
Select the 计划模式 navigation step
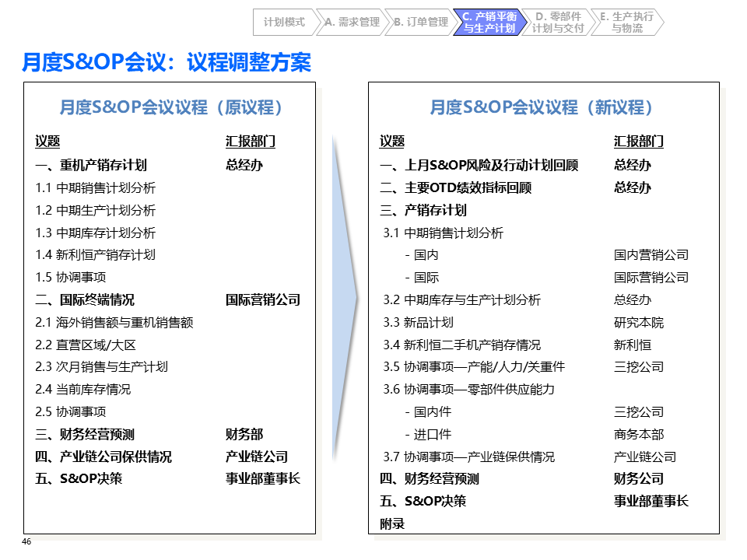pyautogui.click(x=284, y=23)
